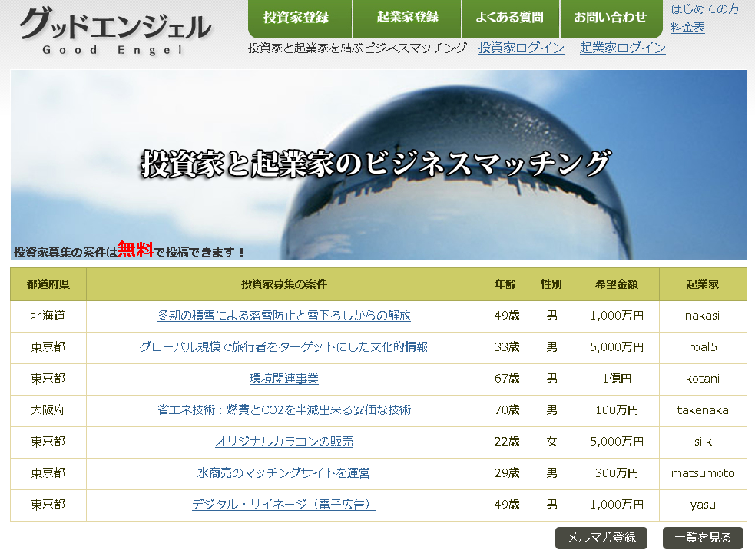The height and width of the screenshot is (560, 755).
Task: Click the 投資家ログイン link
Action: point(521,48)
